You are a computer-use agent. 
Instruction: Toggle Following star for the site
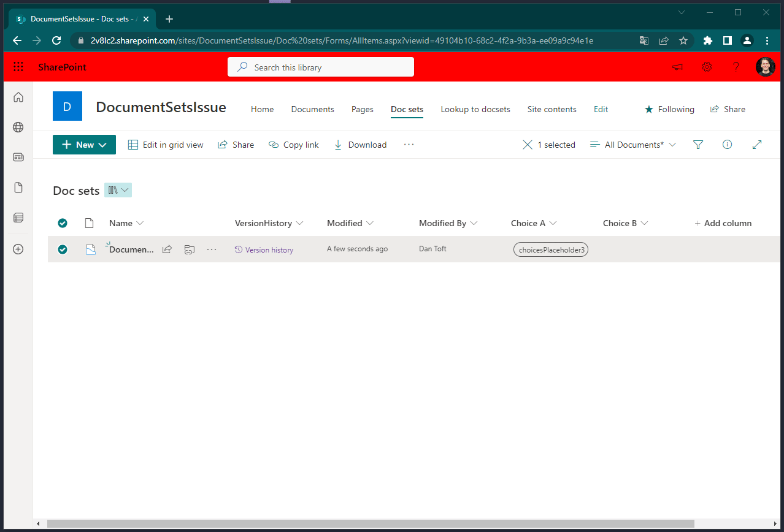click(649, 109)
